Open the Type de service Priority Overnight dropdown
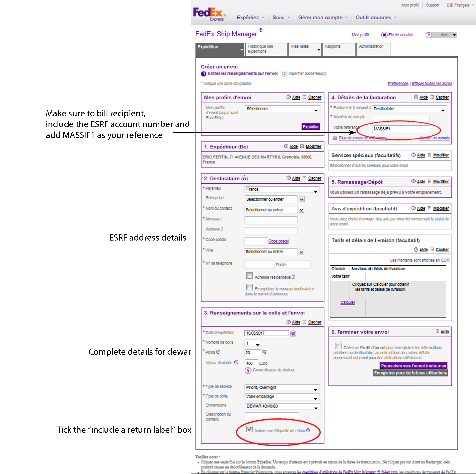 (282, 388)
